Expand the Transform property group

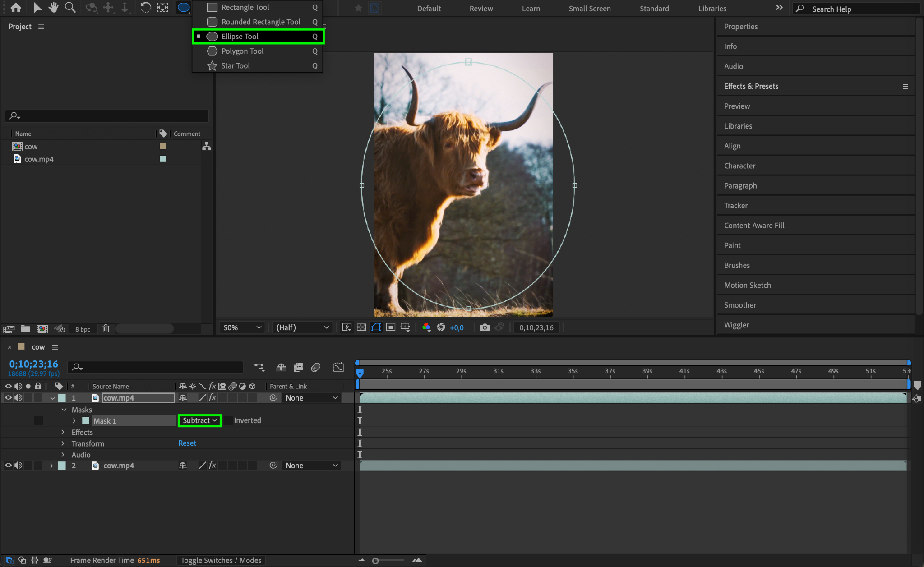(63, 443)
